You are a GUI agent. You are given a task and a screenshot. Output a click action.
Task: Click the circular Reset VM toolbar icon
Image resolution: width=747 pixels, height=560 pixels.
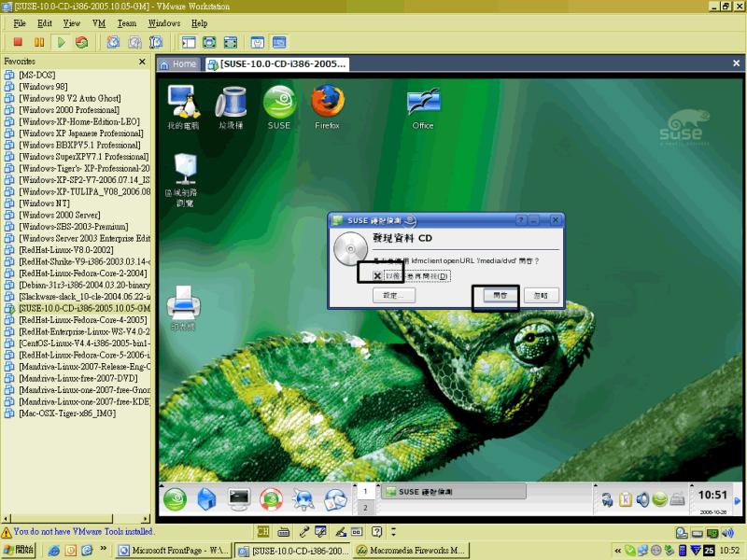coord(82,42)
